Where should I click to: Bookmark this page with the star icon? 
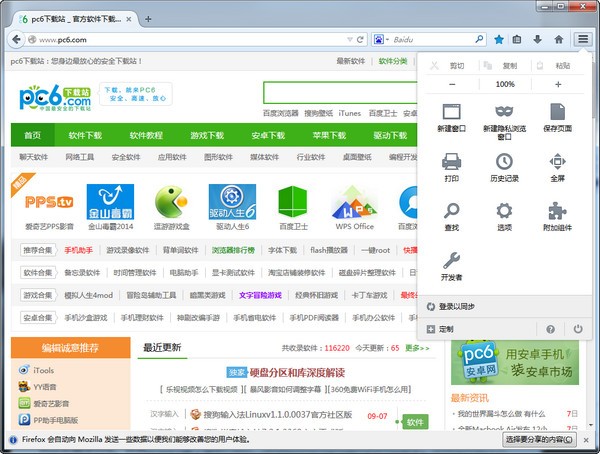point(499,39)
